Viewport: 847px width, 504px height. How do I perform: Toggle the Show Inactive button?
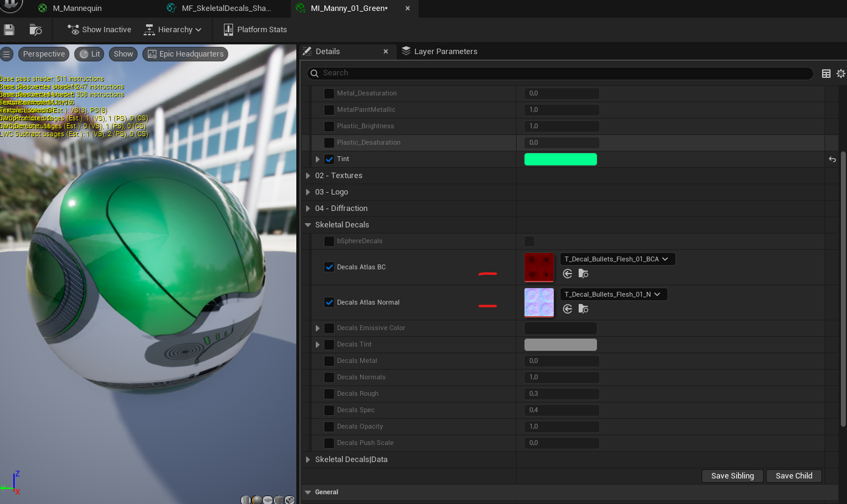99,29
